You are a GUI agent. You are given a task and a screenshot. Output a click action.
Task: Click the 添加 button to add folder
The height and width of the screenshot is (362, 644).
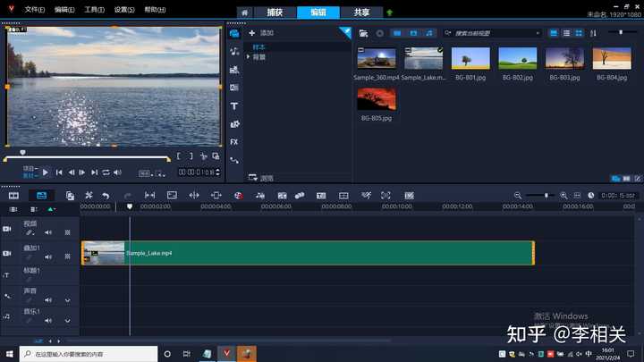click(x=262, y=33)
